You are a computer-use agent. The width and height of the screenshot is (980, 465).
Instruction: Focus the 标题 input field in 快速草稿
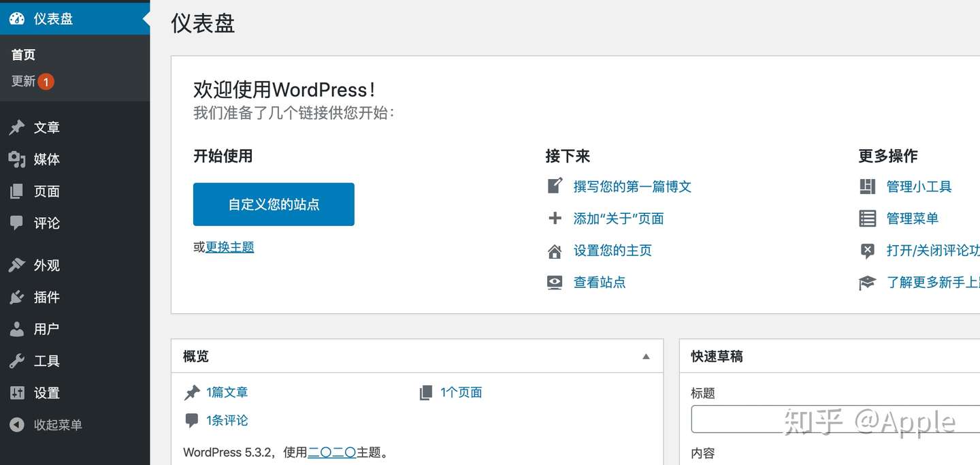click(836, 419)
